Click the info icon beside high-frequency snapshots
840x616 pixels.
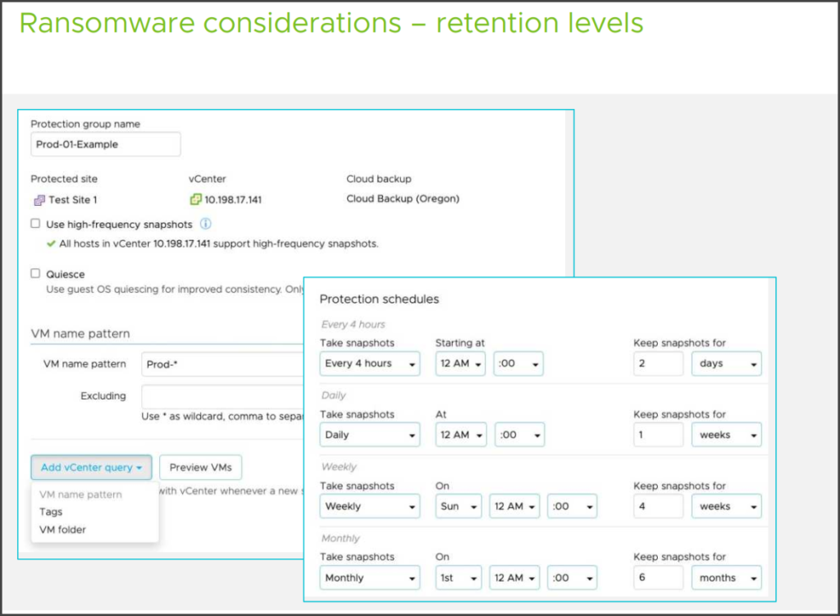[x=205, y=223]
